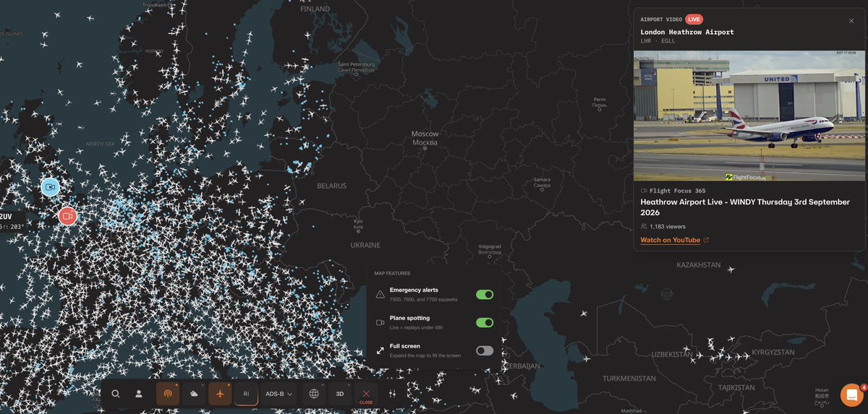Disable the Emergency alerts toggle
The image size is (868, 414).
[485, 294]
